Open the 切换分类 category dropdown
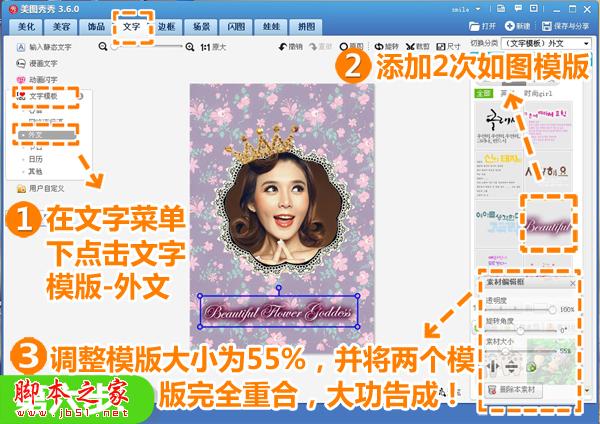The image size is (600, 424). tap(546, 44)
